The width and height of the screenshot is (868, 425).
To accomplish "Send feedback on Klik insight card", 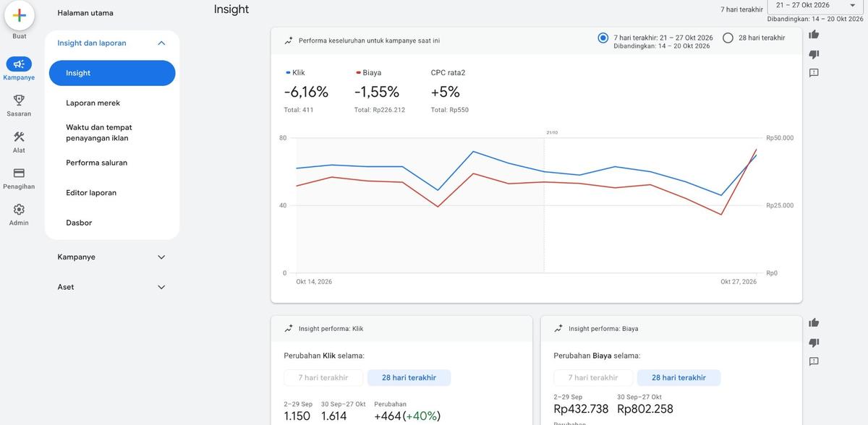I will [x=814, y=361].
